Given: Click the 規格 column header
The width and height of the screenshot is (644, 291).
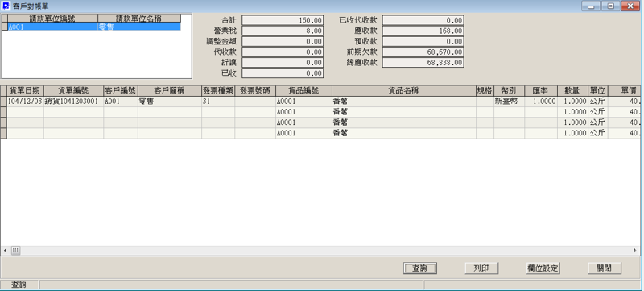Looking at the screenshot, I should click(485, 91).
